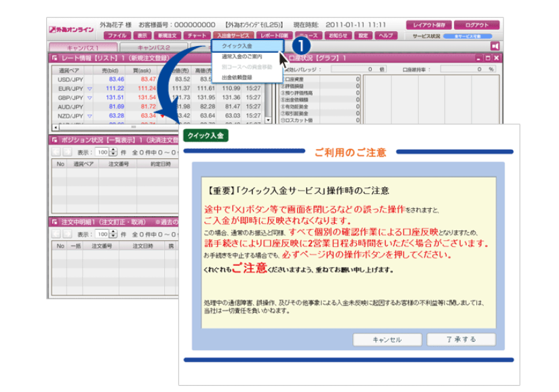Click the ポジション状況 panel title icon
The width and height of the screenshot is (559, 392).
tap(54, 140)
